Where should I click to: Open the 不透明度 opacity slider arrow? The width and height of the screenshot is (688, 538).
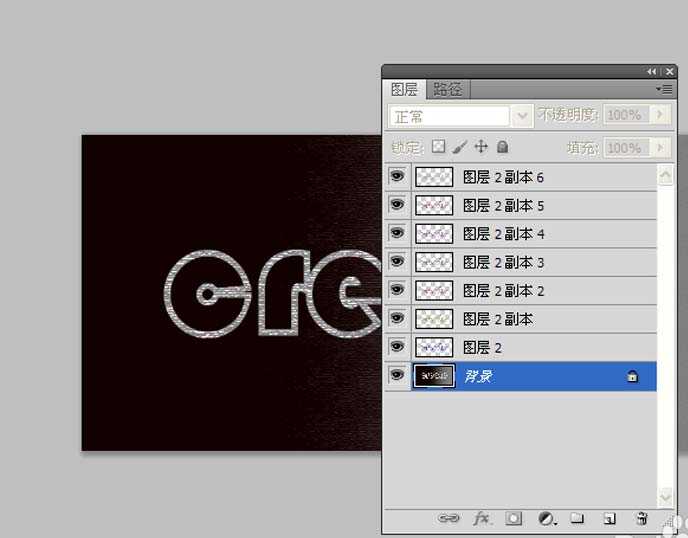coord(659,115)
